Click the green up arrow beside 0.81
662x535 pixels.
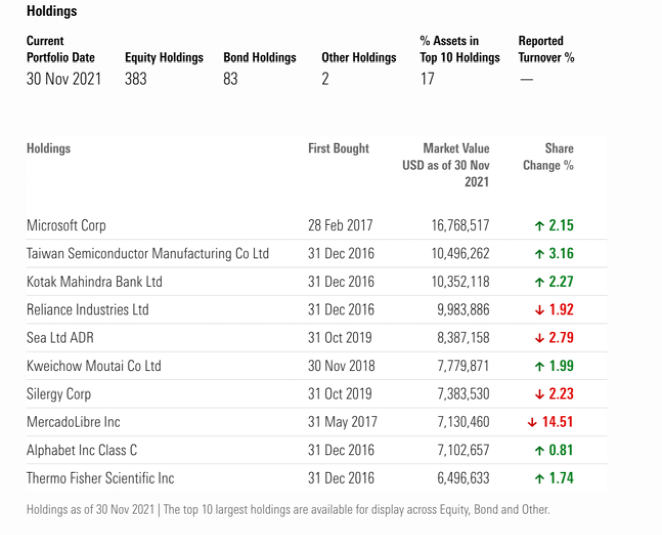539,451
